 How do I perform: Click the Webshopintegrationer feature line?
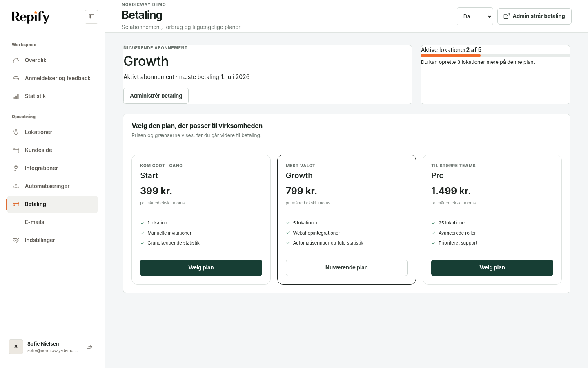pyautogui.click(x=316, y=233)
